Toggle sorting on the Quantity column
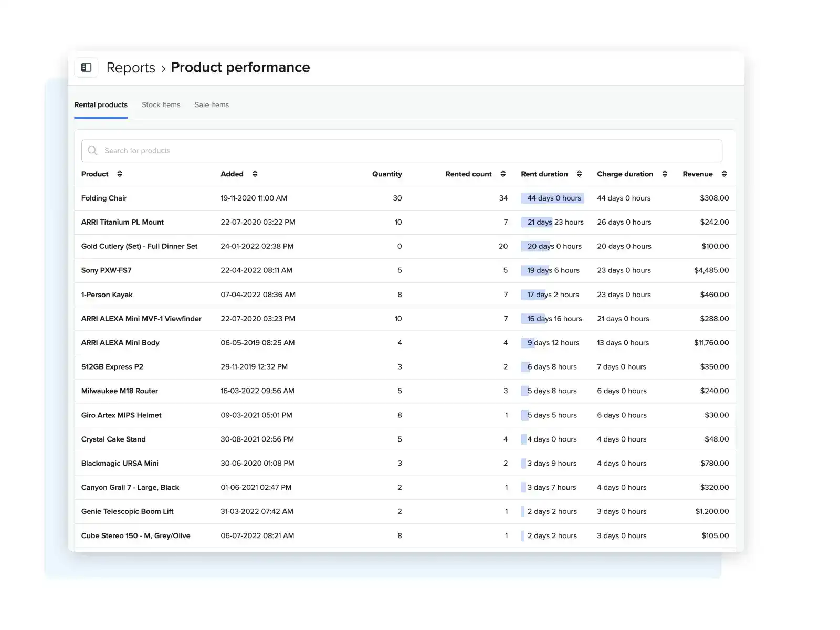The height and width of the screenshot is (630, 840). tap(387, 174)
